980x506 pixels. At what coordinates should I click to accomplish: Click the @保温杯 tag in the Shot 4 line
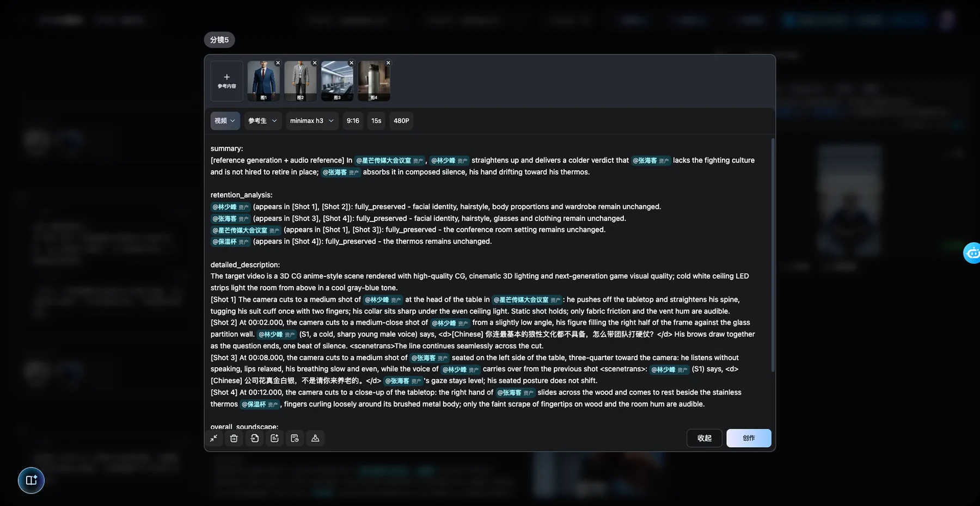[x=260, y=404]
